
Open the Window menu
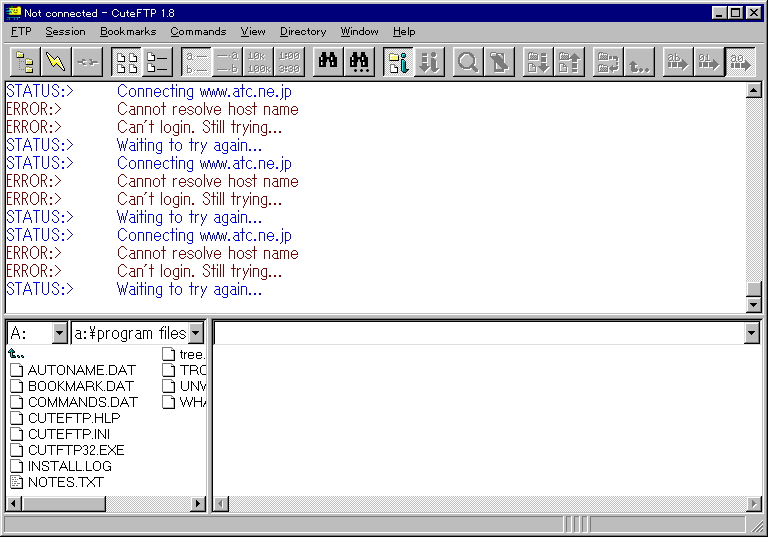(x=359, y=31)
